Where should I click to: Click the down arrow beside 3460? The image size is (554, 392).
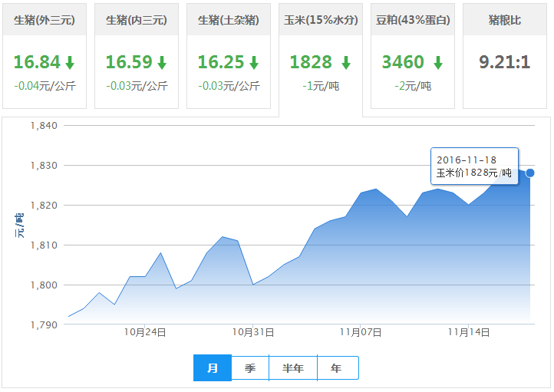438,62
